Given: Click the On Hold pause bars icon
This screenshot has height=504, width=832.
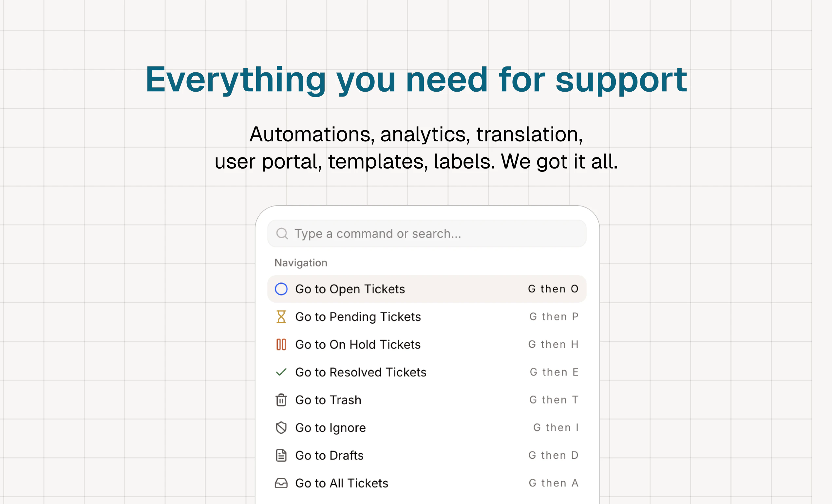Looking at the screenshot, I should pyautogui.click(x=281, y=344).
